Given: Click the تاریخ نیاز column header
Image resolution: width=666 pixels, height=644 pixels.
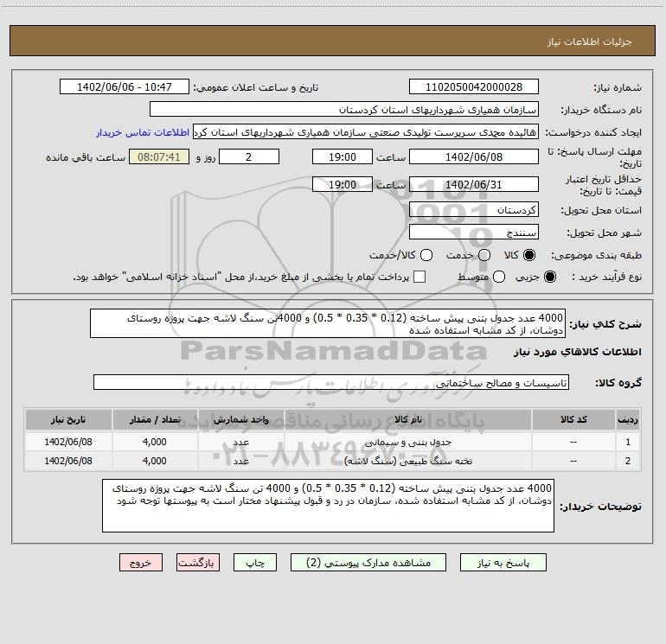Looking at the screenshot, I should click(x=68, y=419).
